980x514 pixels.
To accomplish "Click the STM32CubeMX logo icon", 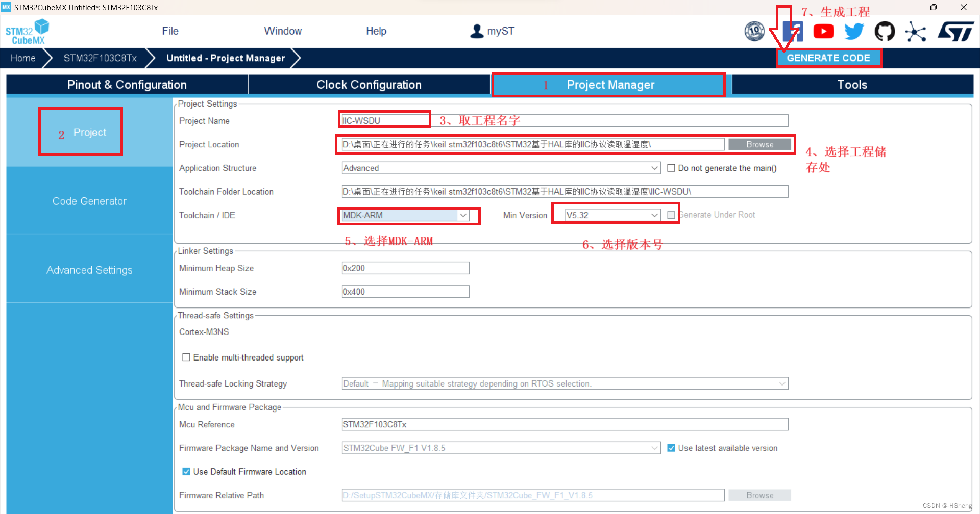I will point(28,32).
